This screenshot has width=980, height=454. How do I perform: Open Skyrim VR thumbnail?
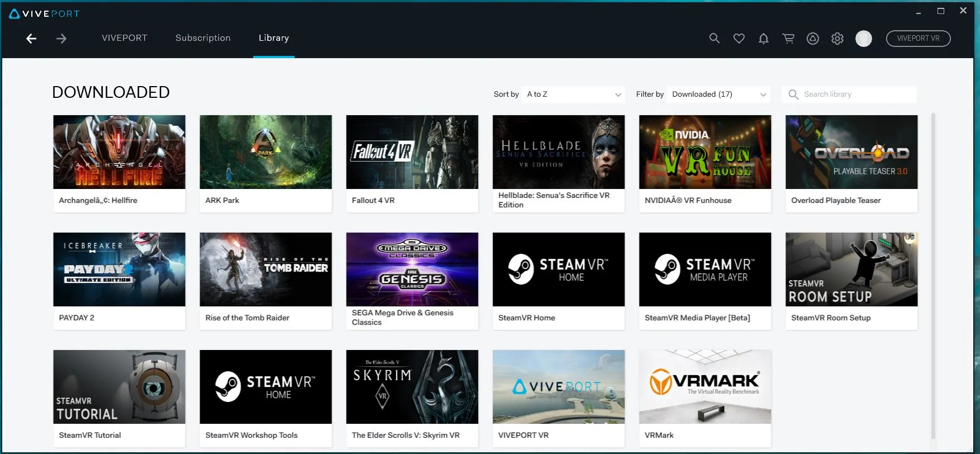tap(412, 387)
